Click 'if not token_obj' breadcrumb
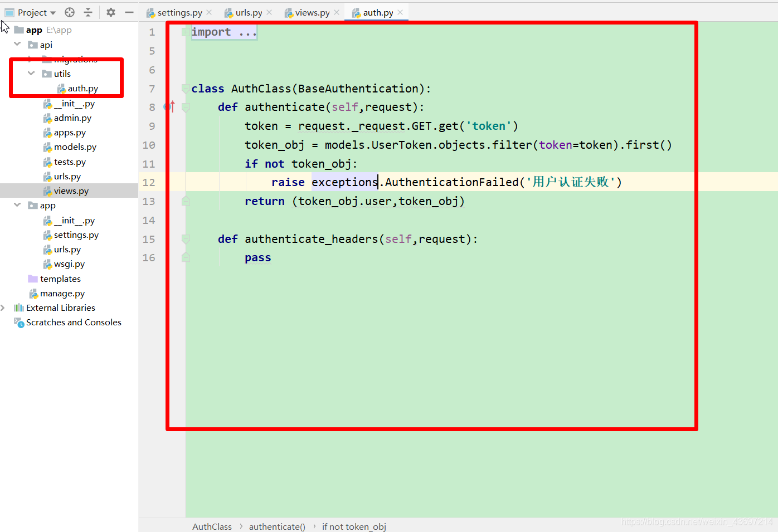The height and width of the screenshot is (532, 778). click(354, 526)
